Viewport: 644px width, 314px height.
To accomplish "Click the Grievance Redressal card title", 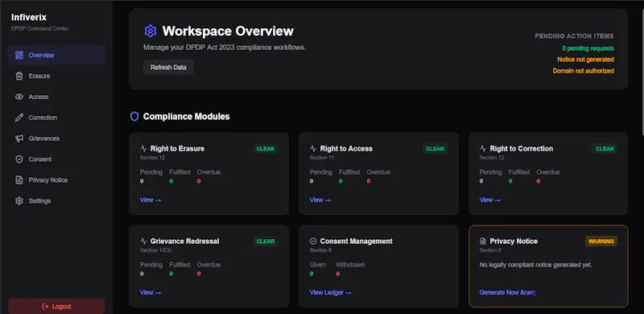I will (184, 242).
